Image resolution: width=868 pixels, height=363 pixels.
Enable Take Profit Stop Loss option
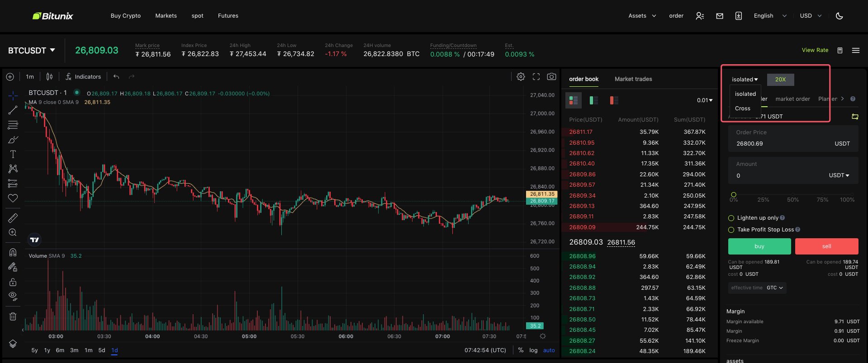[x=731, y=230]
